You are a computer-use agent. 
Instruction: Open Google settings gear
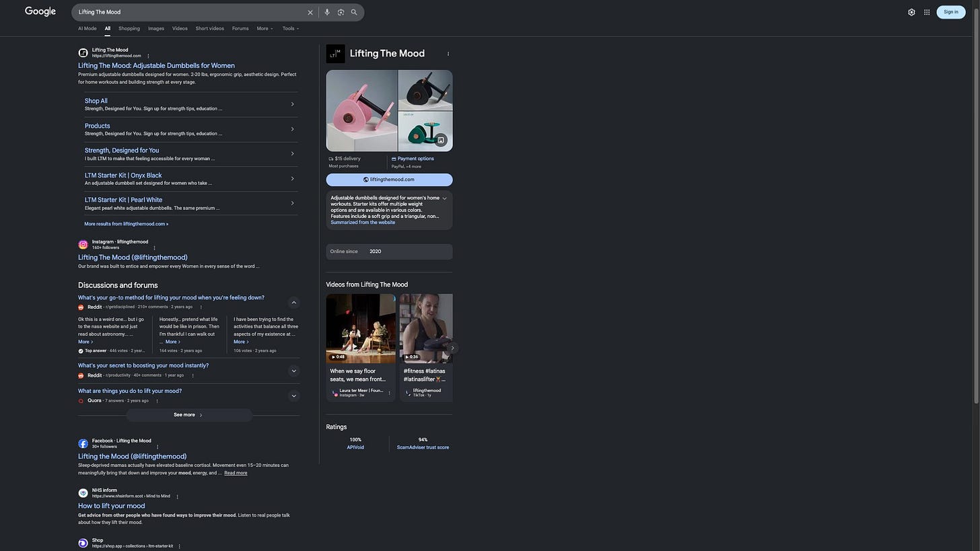(911, 12)
